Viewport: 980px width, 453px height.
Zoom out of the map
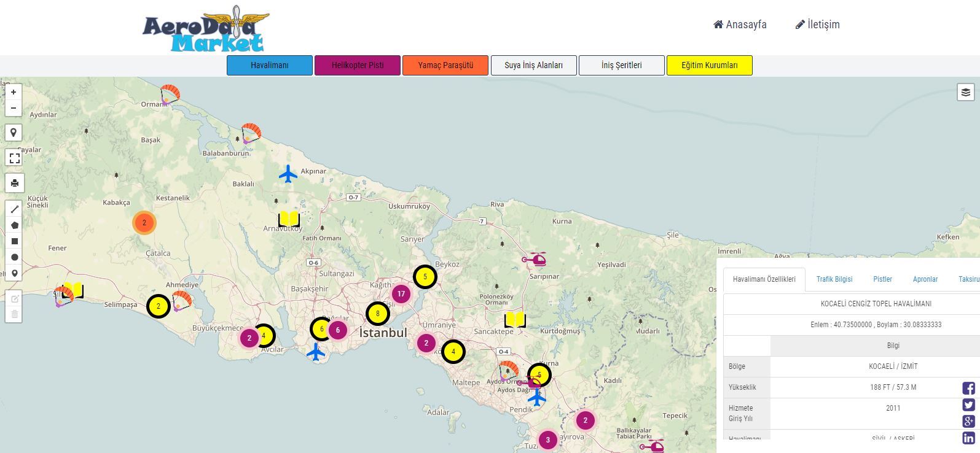[14, 108]
